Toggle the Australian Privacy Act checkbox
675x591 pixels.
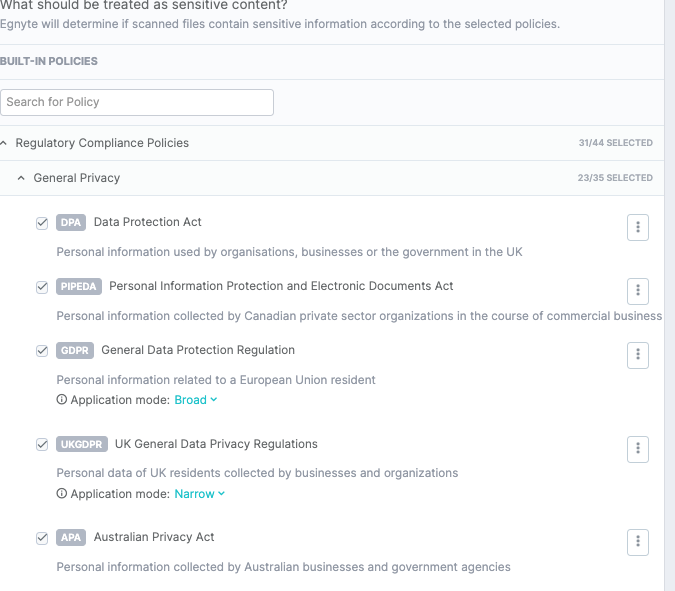[42, 538]
